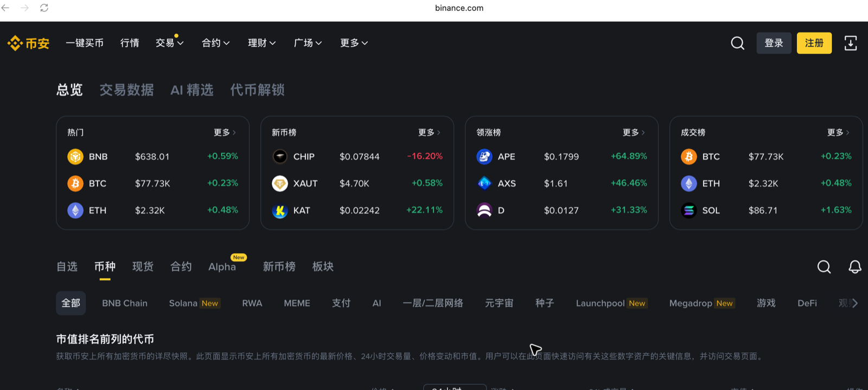Click the ETH icon in volume list
This screenshot has width=868, height=390.
688,183
